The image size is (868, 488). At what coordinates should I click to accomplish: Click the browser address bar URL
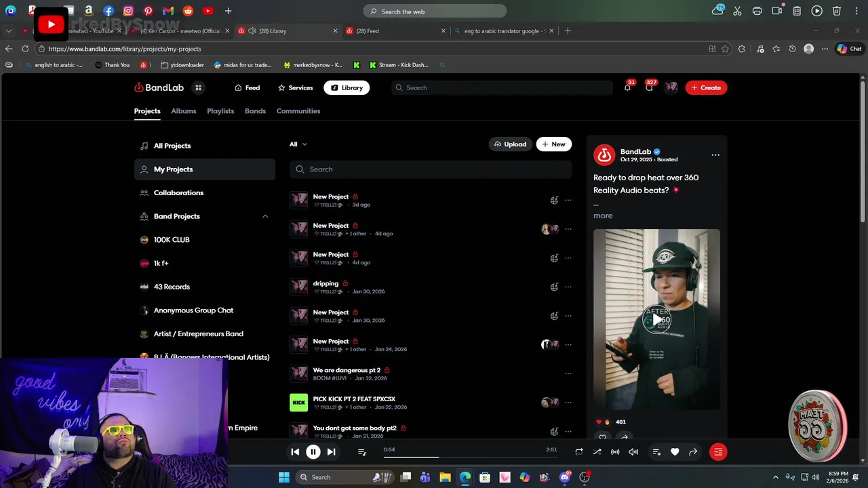coord(125,49)
